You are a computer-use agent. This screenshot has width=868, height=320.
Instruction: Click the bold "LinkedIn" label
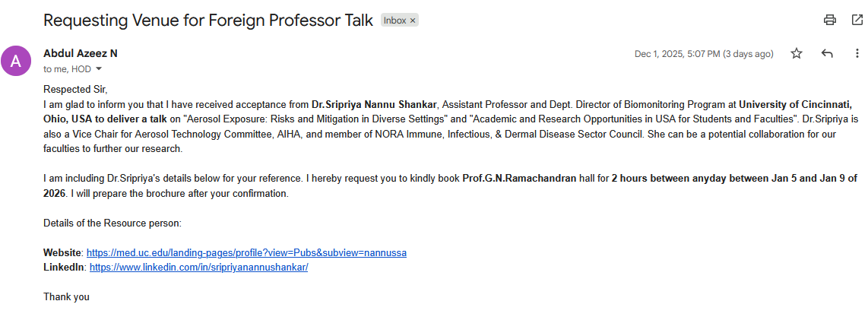[64, 268]
